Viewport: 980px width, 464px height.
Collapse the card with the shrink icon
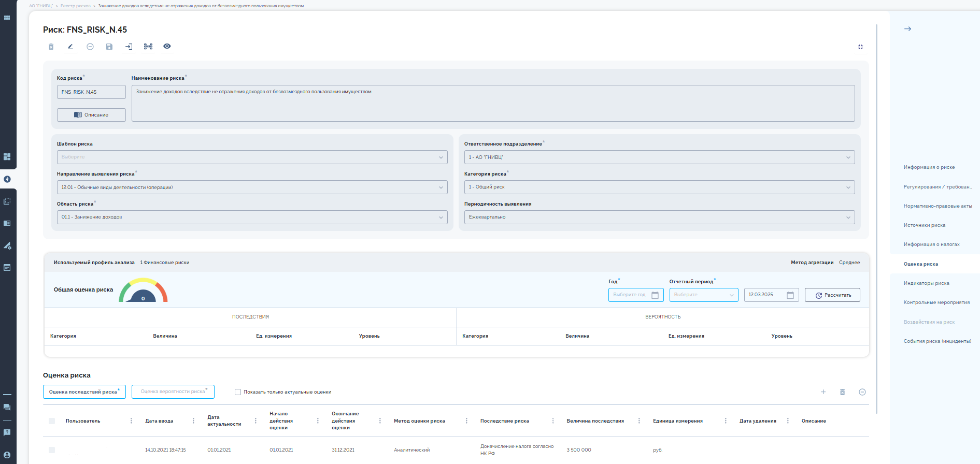860,47
